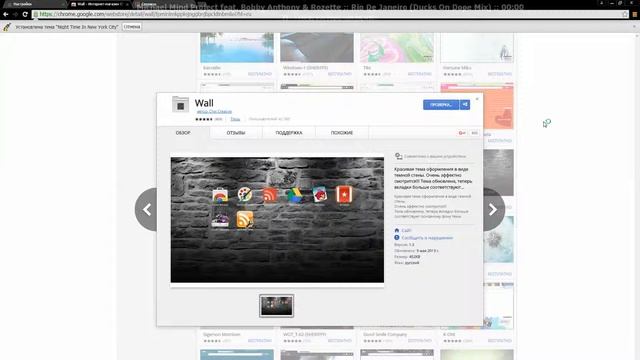
Task: Click the Sigemon Mountain theme title
Action: [222, 334]
